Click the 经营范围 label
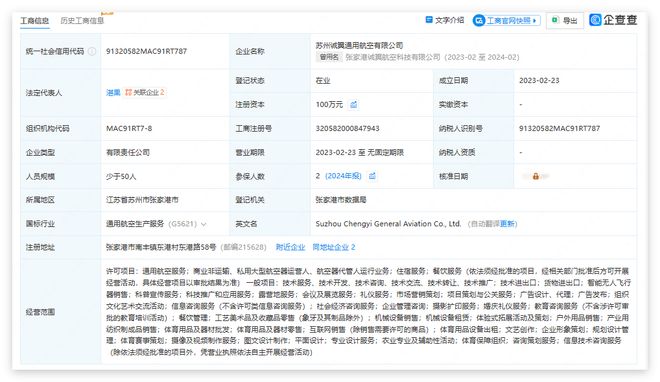This screenshot has width=660, height=382. 40,312
